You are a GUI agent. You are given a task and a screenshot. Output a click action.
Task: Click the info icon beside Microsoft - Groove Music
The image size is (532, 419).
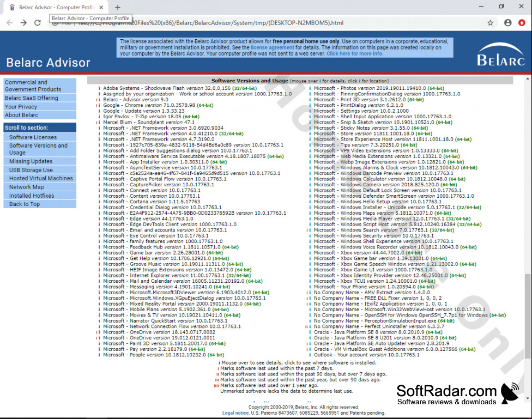(x=99, y=264)
